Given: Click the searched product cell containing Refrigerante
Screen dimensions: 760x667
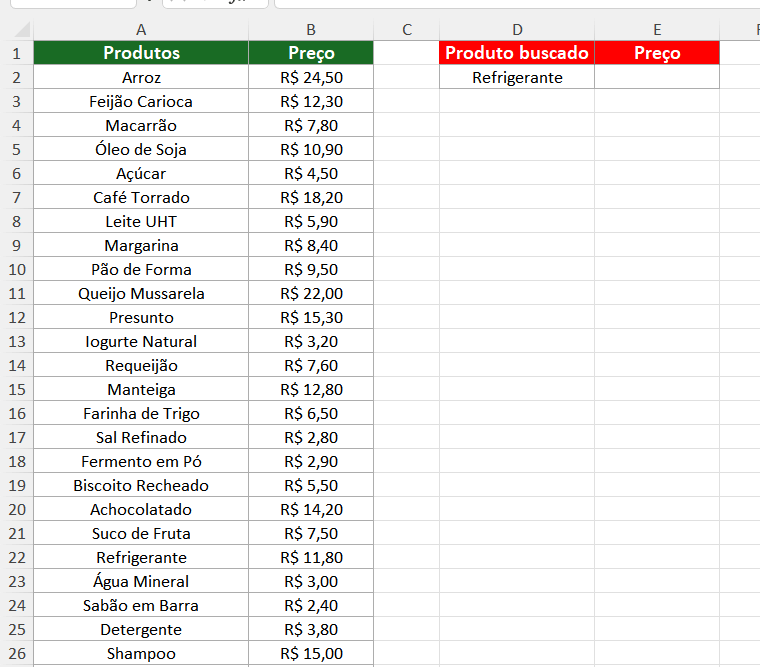Looking at the screenshot, I should click(517, 77).
